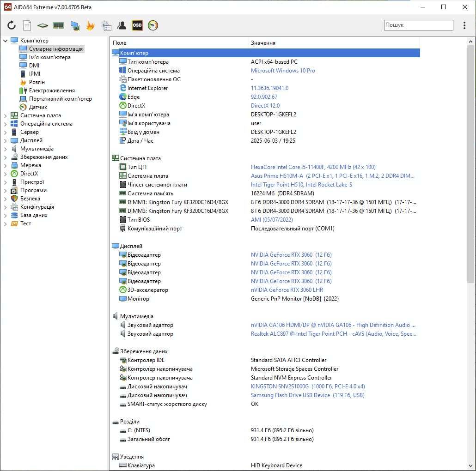This screenshot has width=476, height=471.
Task: Click the Realtek ALC897 audio link
Action: click(x=333, y=333)
